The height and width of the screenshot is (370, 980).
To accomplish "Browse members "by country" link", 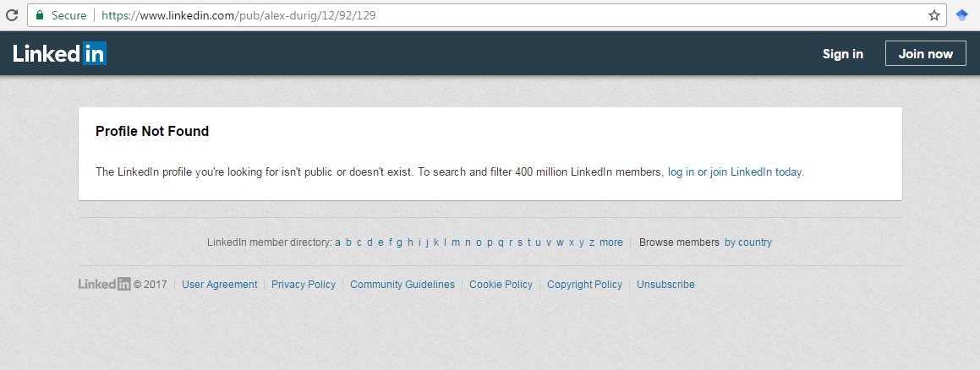I will (x=748, y=242).
